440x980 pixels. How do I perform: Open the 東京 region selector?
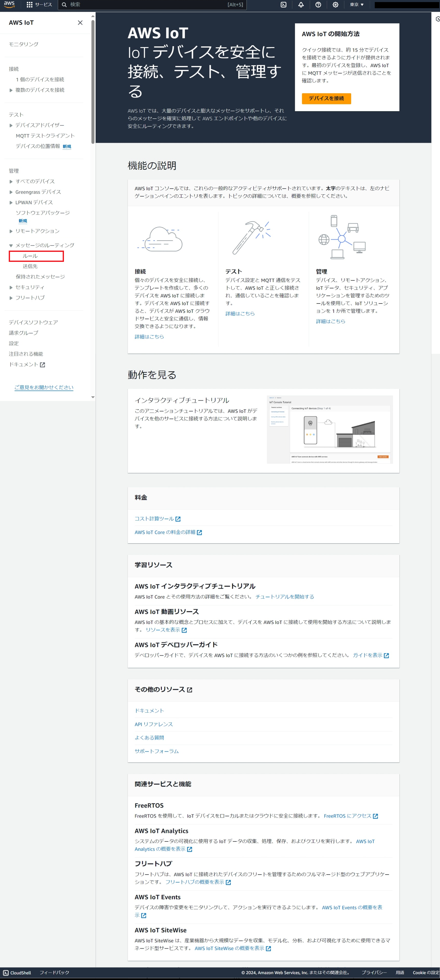355,5
